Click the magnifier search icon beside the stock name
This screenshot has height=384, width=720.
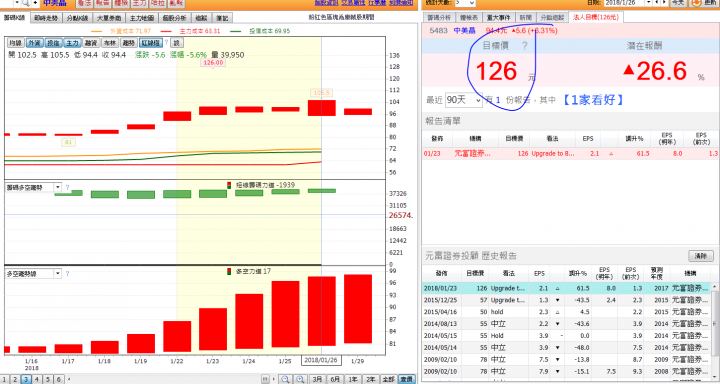tap(26, 3)
